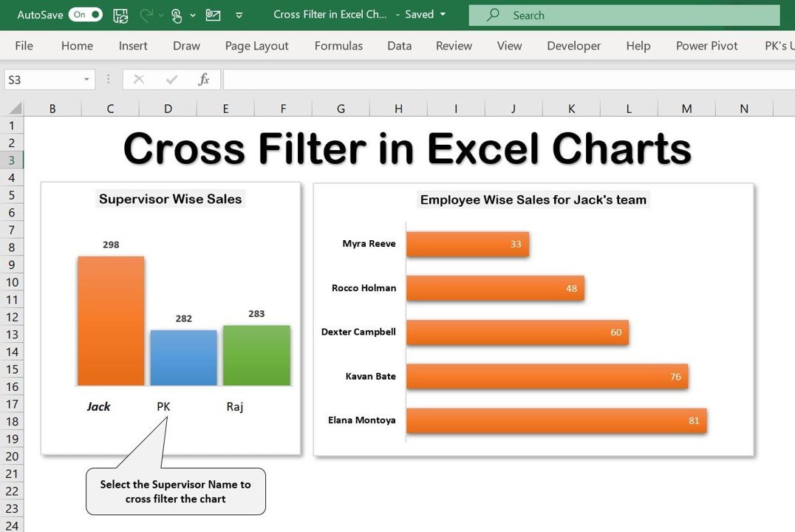Expand the Touch/Mouse mode dropdown arrow
Image resolution: width=795 pixels, height=532 pixels.
[x=193, y=16]
